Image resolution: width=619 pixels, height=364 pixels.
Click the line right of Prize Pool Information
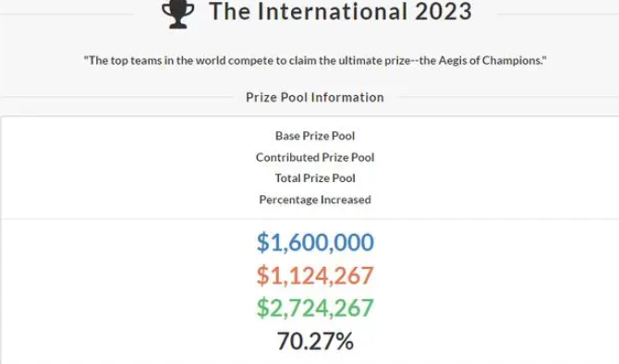508,97
